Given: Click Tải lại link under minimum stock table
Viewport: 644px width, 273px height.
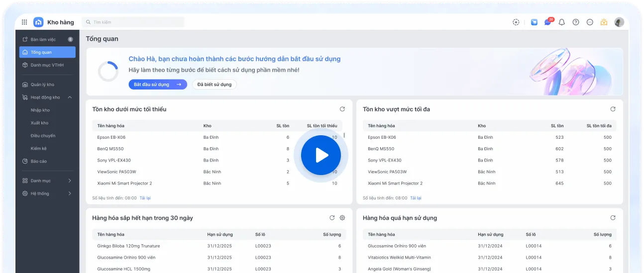Looking at the screenshot, I should click(x=145, y=198).
